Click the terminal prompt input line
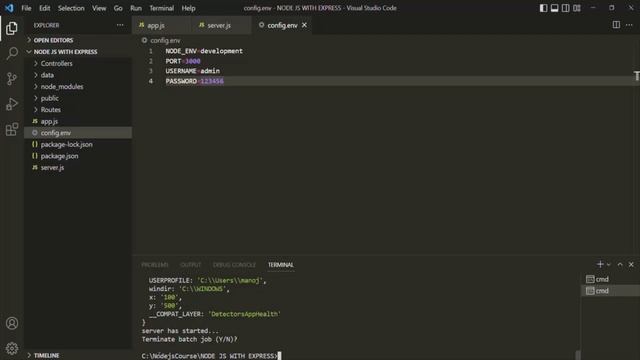Screen dimensions: 640x360 click(211, 356)
